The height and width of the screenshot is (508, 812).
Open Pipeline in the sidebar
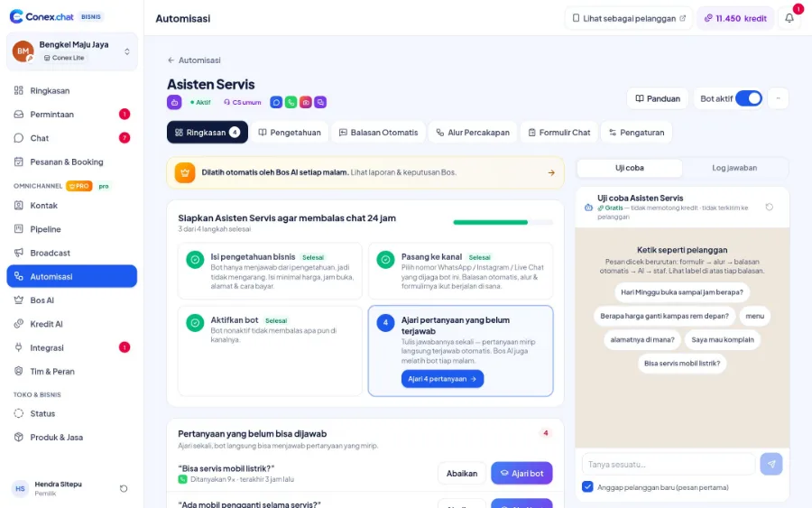coord(71,229)
